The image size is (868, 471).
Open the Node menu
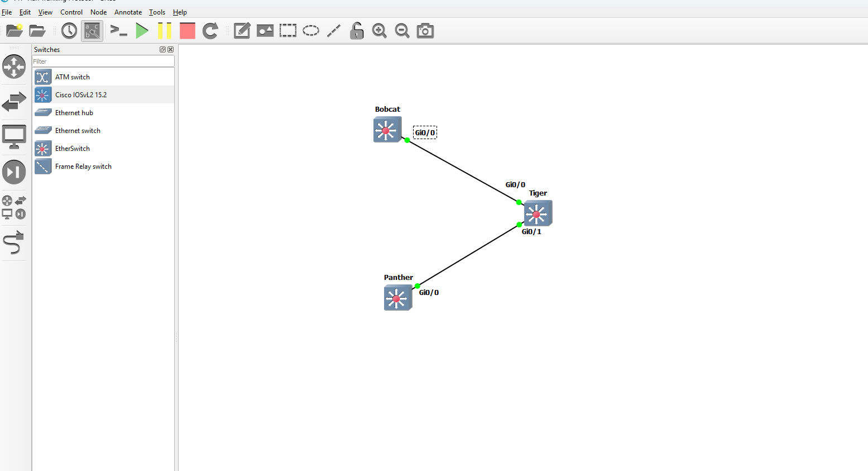[98, 12]
